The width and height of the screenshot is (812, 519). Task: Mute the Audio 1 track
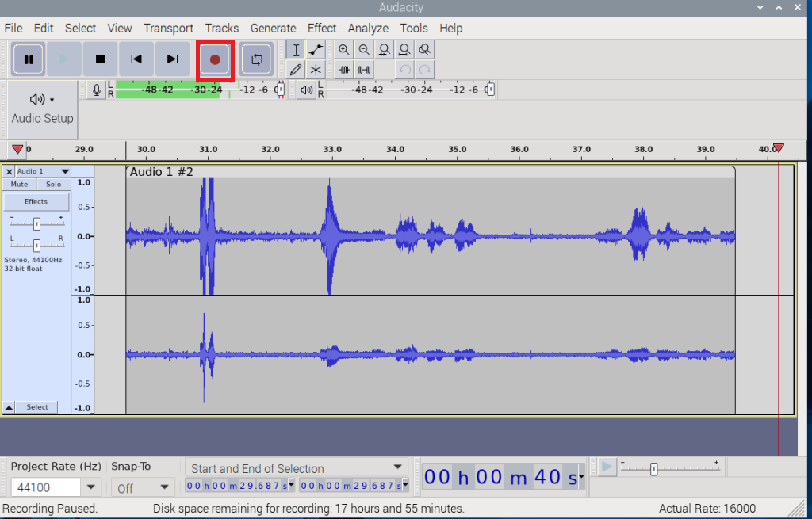(19, 184)
